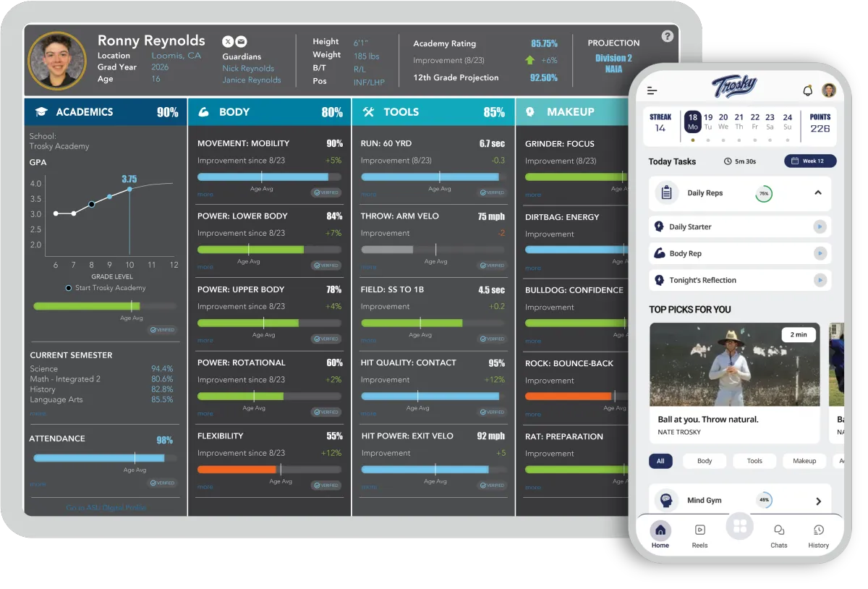Screen dimensions: 868x589
Task: Open History in the bottom navigation
Action: point(819,535)
